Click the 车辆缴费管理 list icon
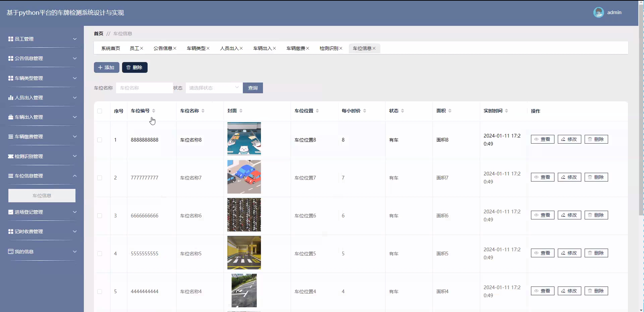The width and height of the screenshot is (644, 312). 11,137
